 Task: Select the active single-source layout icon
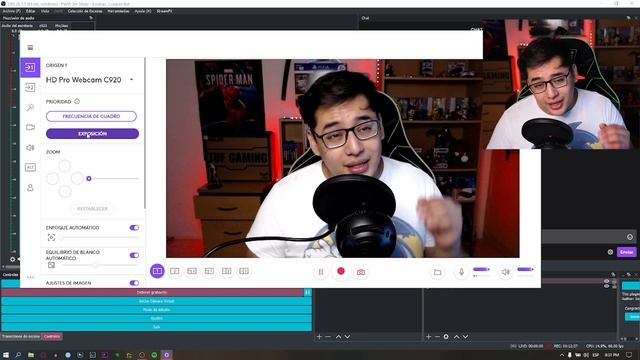157,271
